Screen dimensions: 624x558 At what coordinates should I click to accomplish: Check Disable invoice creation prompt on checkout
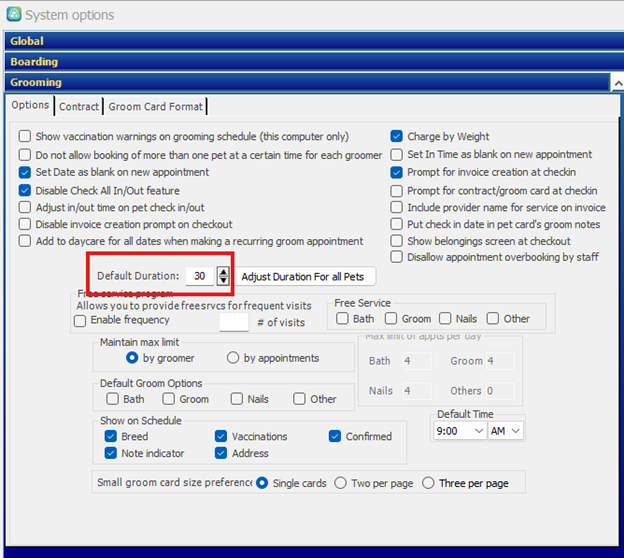(25, 224)
